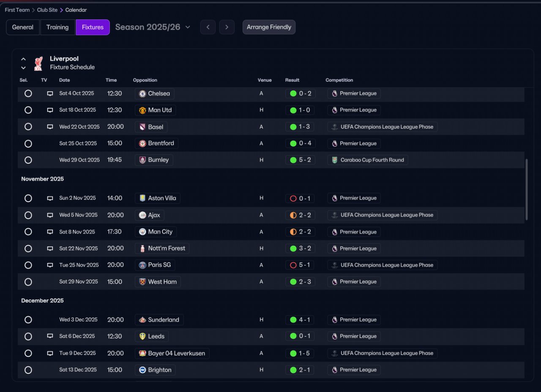541x392 pixels.
Task: Sort by the Competition column header
Action: click(339, 80)
